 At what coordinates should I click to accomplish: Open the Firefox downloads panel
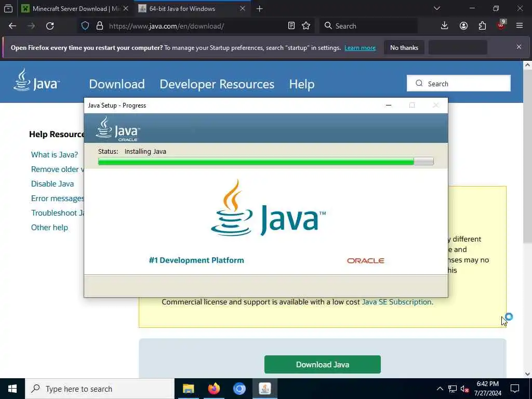tap(445, 26)
